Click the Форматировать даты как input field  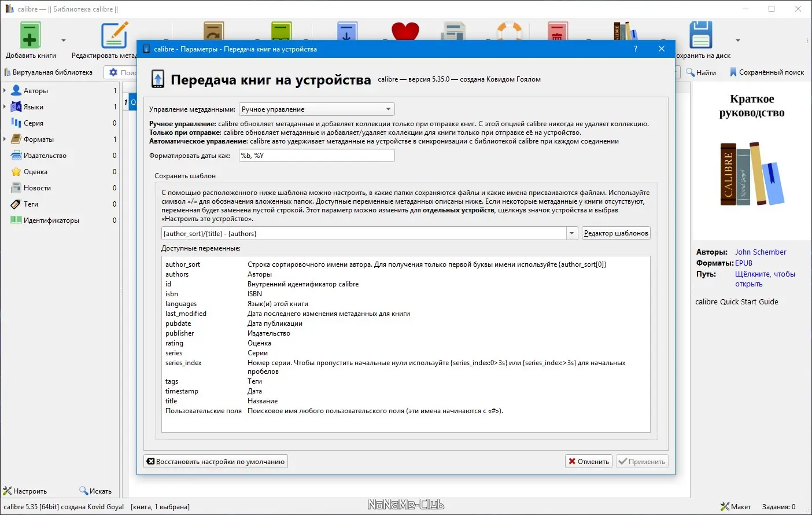[317, 156]
